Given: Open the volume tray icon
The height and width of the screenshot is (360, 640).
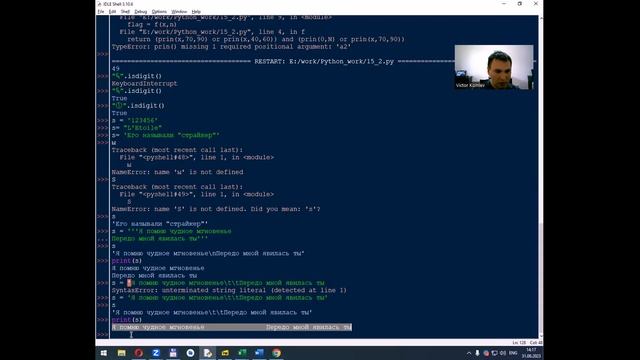Looking at the screenshot, I should (502, 353).
